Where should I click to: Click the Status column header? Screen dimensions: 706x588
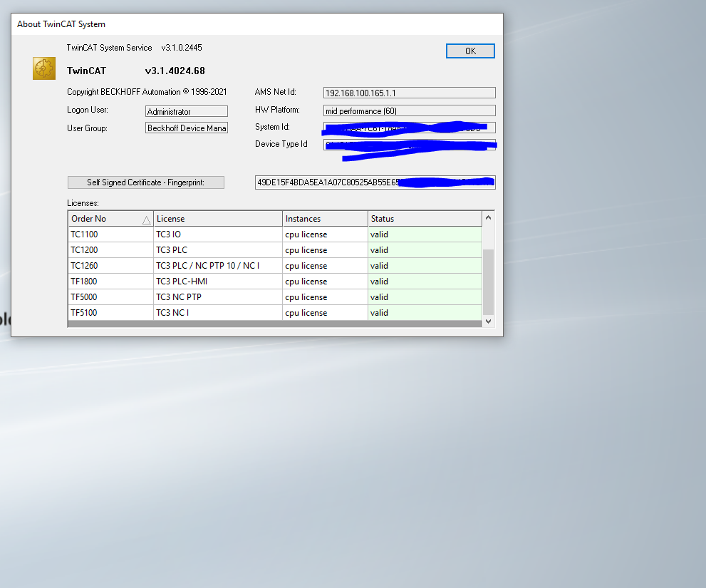pos(425,219)
